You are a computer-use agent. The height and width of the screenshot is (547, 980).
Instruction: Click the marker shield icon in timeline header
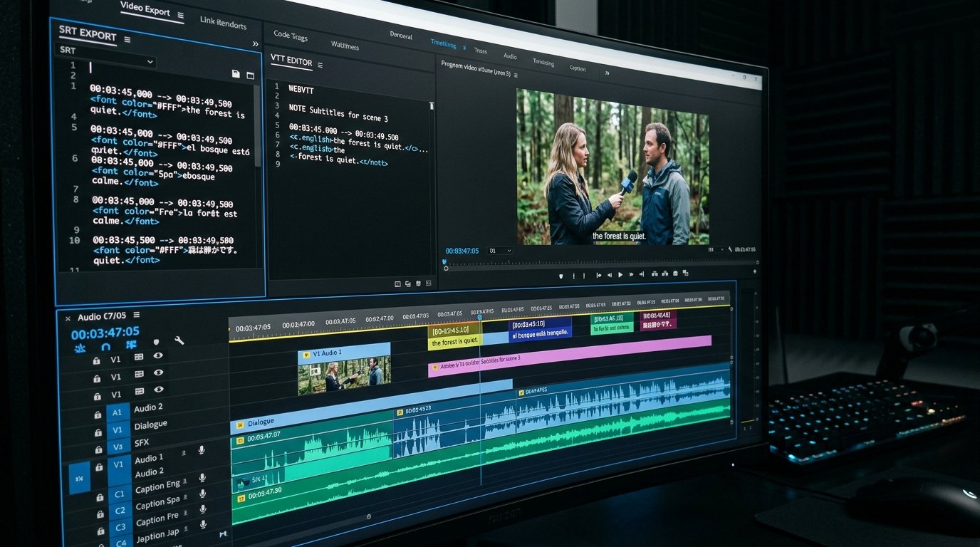[x=156, y=343]
